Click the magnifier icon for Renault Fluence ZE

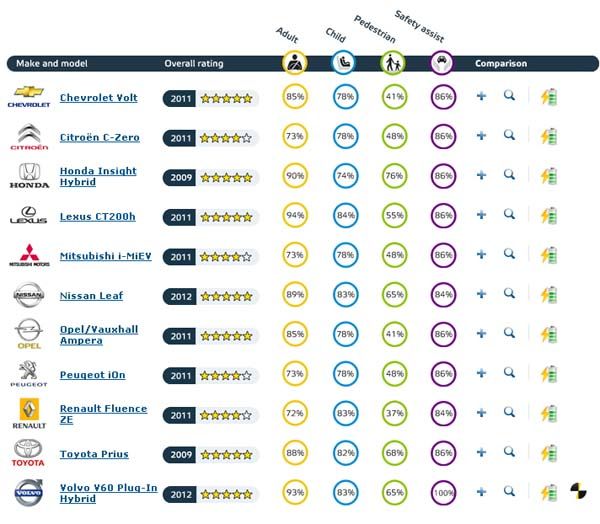tap(509, 412)
